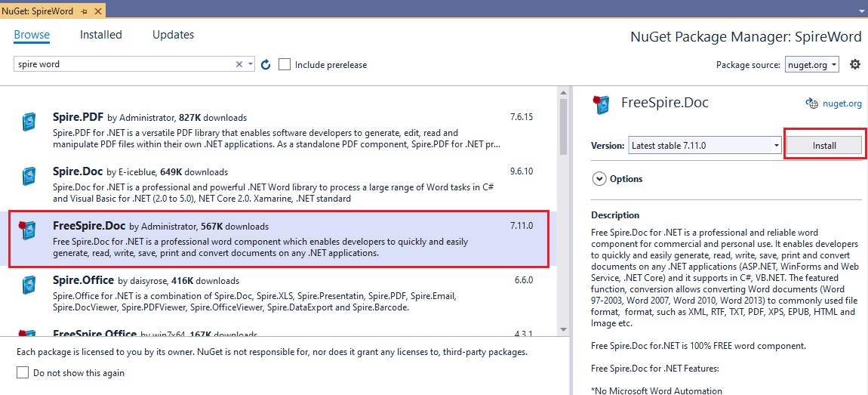Click NuGet Package Manager: SpireWord heading
The height and width of the screenshot is (395, 868).
pos(746,37)
